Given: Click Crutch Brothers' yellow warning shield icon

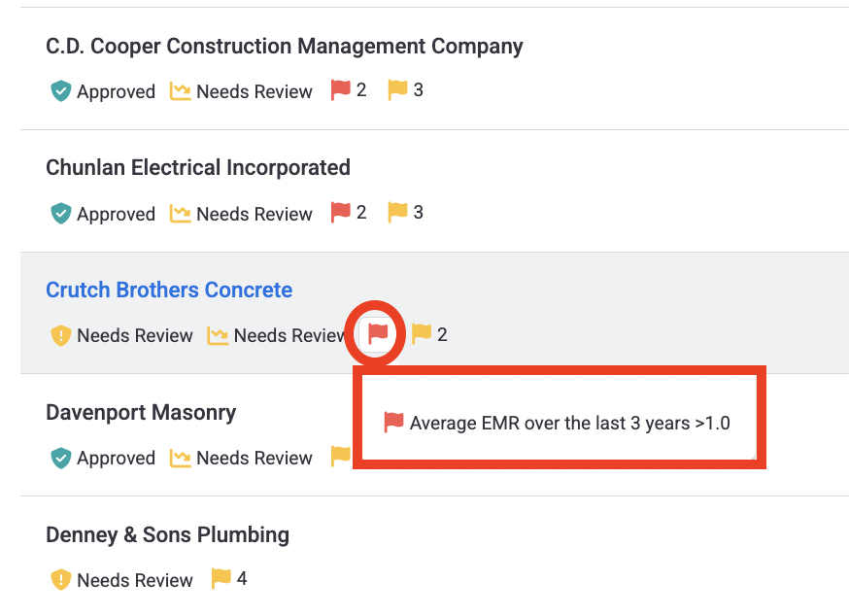Looking at the screenshot, I should tap(60, 335).
